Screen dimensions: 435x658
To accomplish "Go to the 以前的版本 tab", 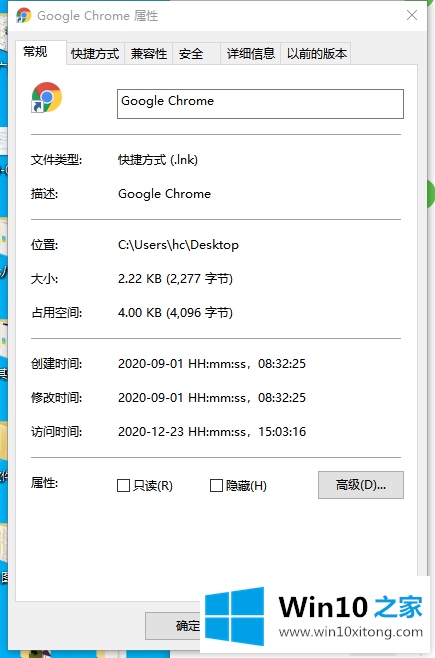I will click(316, 54).
